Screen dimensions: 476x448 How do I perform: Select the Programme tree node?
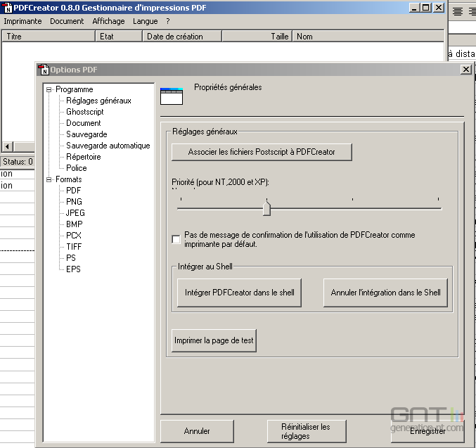[75, 89]
